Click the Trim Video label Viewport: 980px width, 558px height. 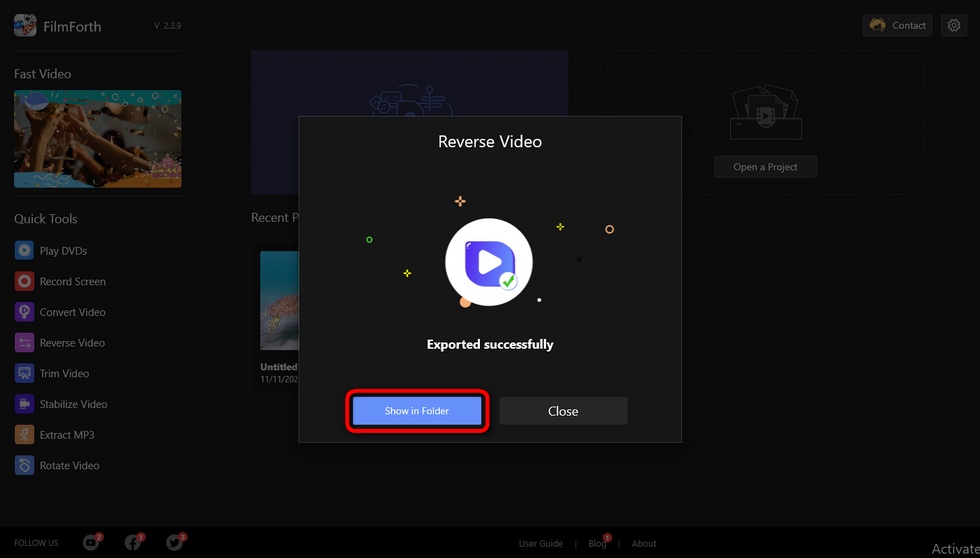click(64, 373)
